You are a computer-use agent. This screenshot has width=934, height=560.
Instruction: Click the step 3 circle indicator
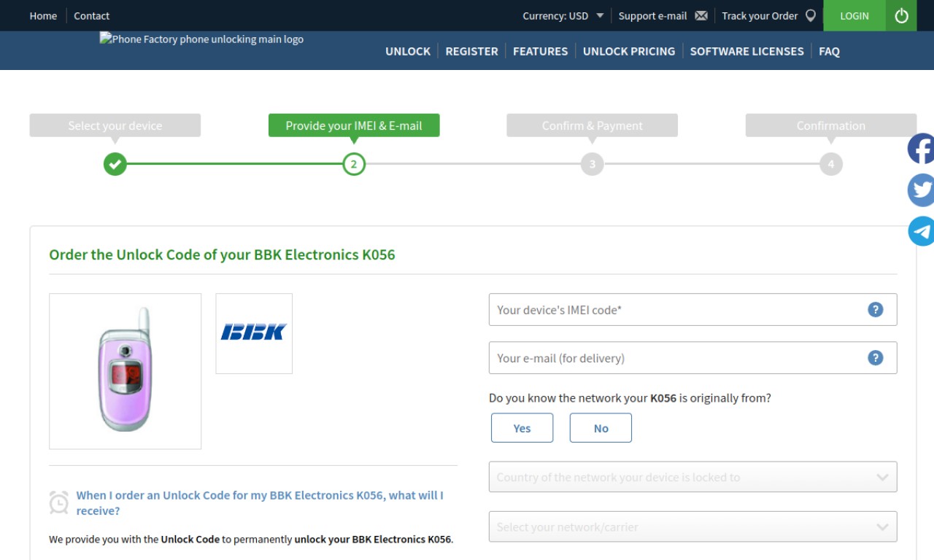pyautogui.click(x=593, y=164)
